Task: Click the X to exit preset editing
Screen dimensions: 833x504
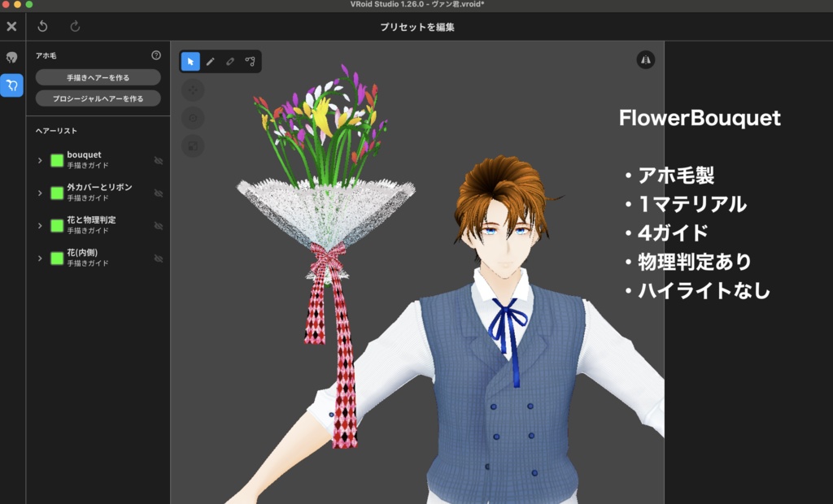Action: 11,27
